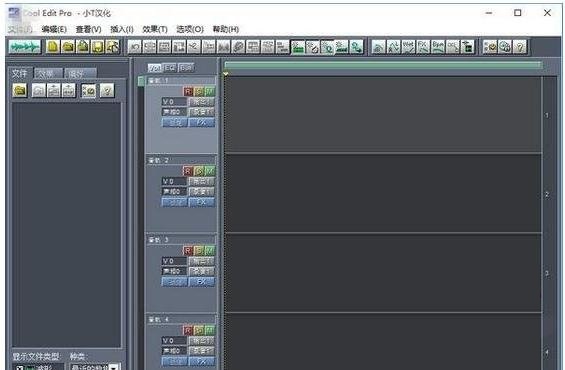The width and height of the screenshot is (565, 370).
Task: Open the 编辑(E) menu
Action: tap(54, 29)
